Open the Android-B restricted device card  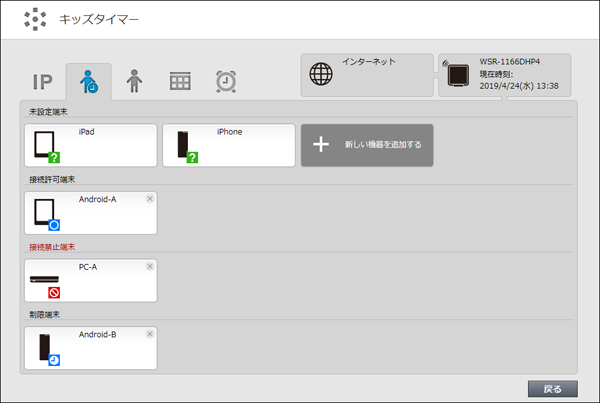pyautogui.click(x=91, y=348)
